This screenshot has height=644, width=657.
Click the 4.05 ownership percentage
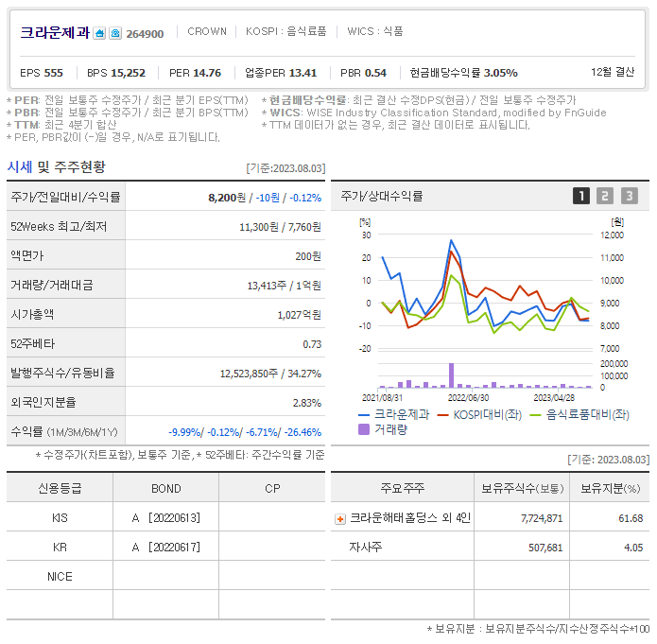pos(633,548)
